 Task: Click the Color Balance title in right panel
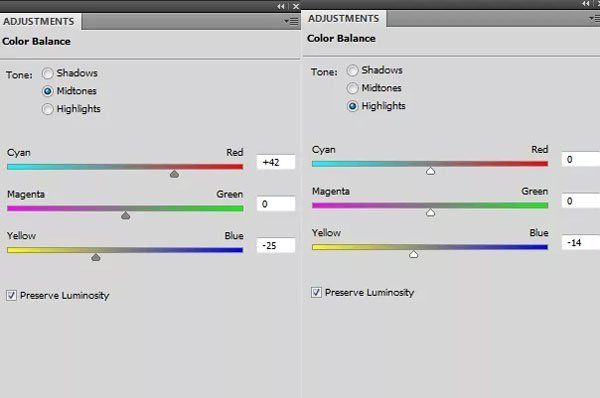pos(341,38)
